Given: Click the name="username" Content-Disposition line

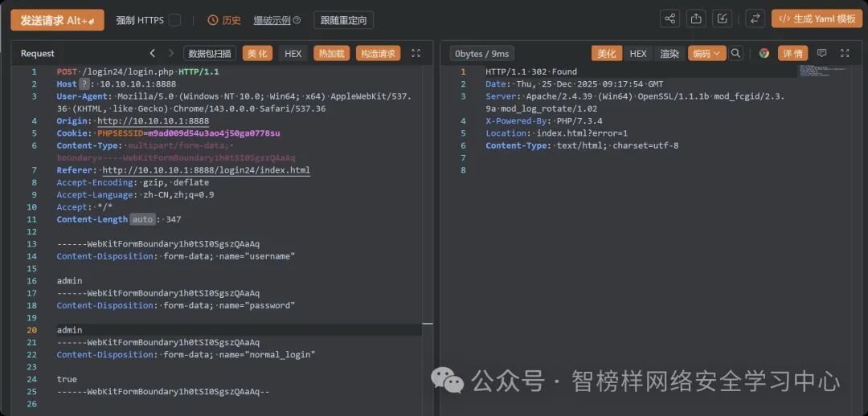Looking at the screenshot, I should tap(176, 256).
